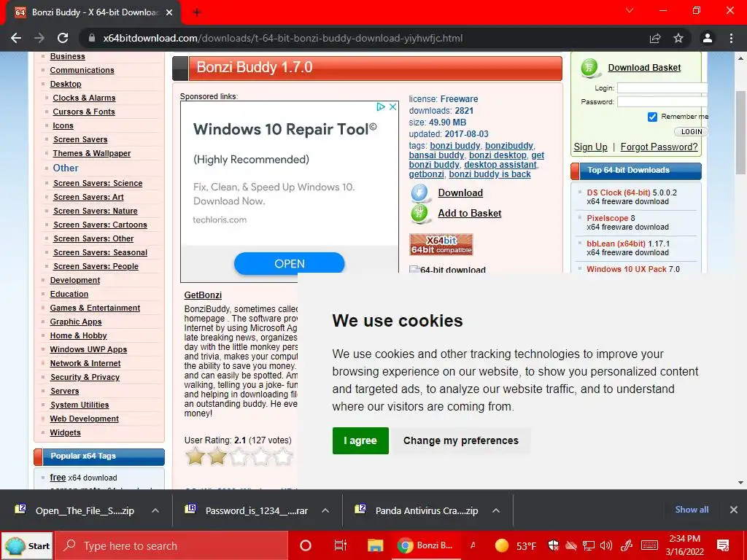Open the Widgets category
The height and width of the screenshot is (560, 747).
point(65,432)
